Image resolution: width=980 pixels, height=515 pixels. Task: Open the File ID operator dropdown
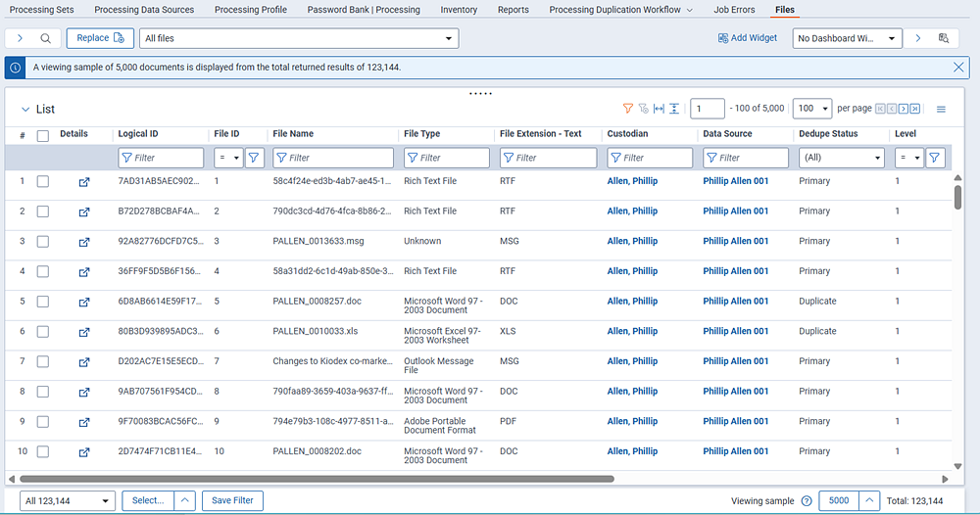click(x=228, y=158)
